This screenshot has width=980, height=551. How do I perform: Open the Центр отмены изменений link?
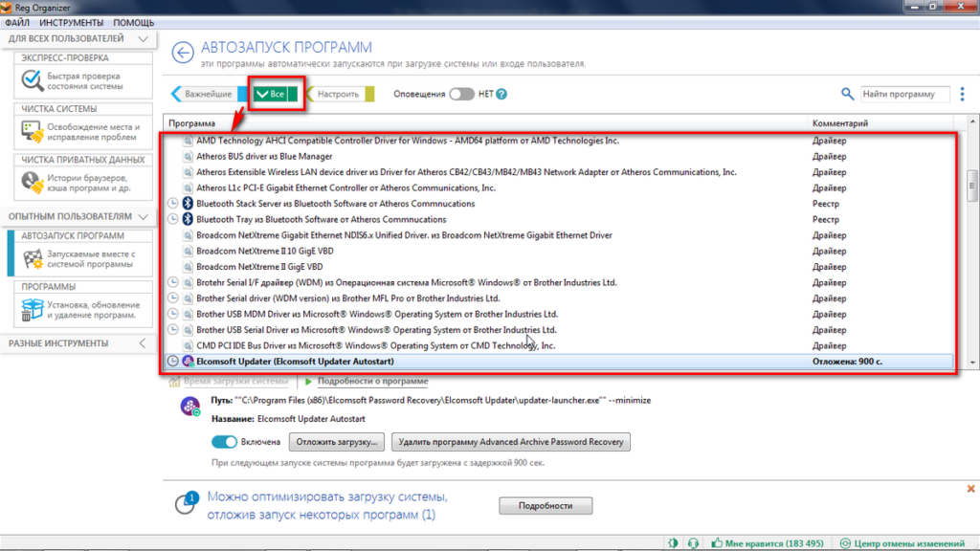[x=909, y=543]
